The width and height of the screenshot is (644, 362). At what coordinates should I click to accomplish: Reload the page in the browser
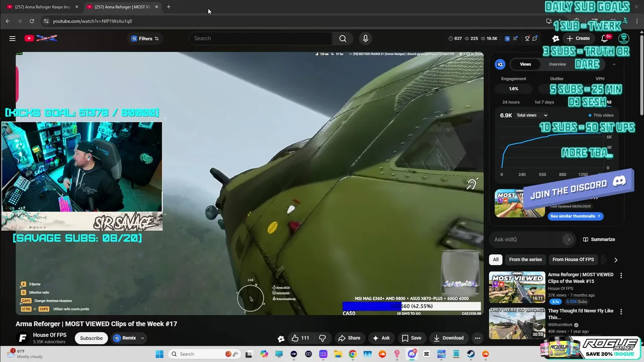click(32, 21)
